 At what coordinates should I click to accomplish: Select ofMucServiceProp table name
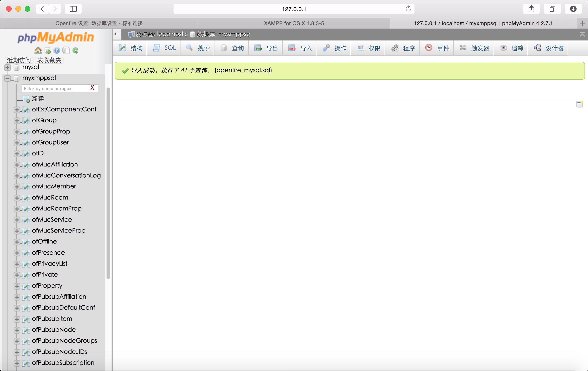[59, 231]
